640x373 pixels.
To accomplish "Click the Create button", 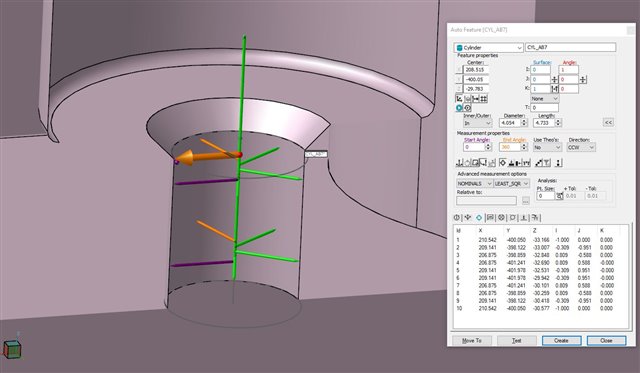I will point(561,340).
